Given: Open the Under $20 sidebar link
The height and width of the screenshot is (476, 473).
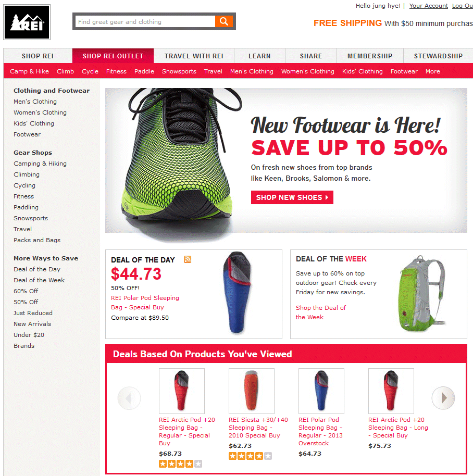Looking at the screenshot, I should click(29, 335).
